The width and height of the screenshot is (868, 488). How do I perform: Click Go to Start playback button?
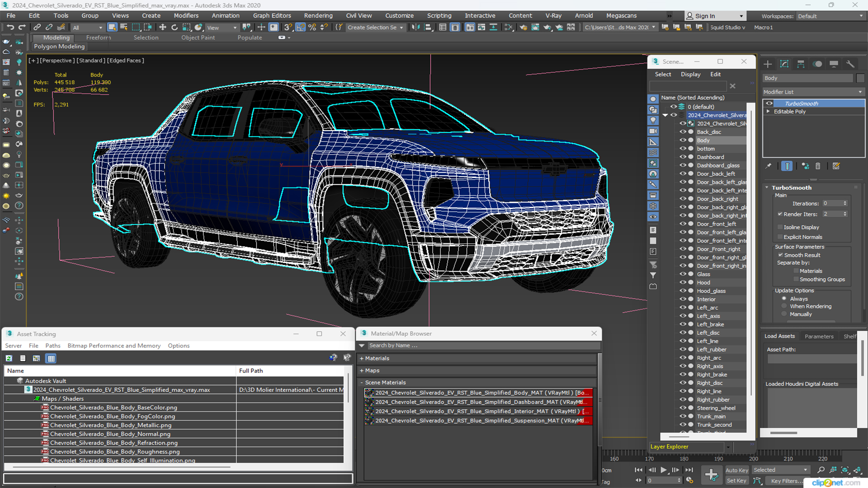(x=638, y=470)
